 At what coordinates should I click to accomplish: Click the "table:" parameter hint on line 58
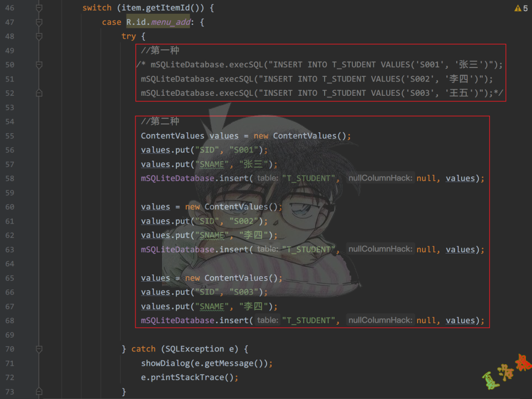[268, 178]
